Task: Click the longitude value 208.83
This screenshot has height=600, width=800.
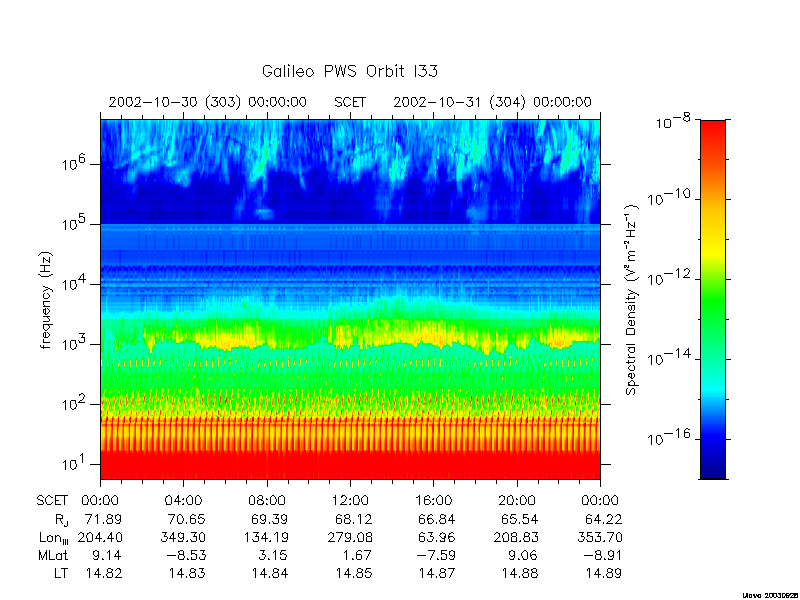Action: pyautogui.click(x=516, y=537)
